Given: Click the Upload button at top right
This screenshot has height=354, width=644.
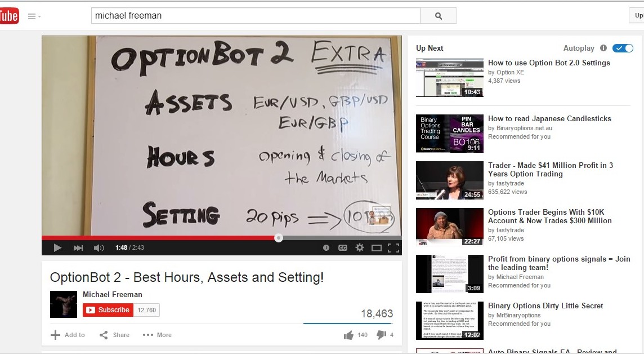Looking at the screenshot, I should (637, 15).
